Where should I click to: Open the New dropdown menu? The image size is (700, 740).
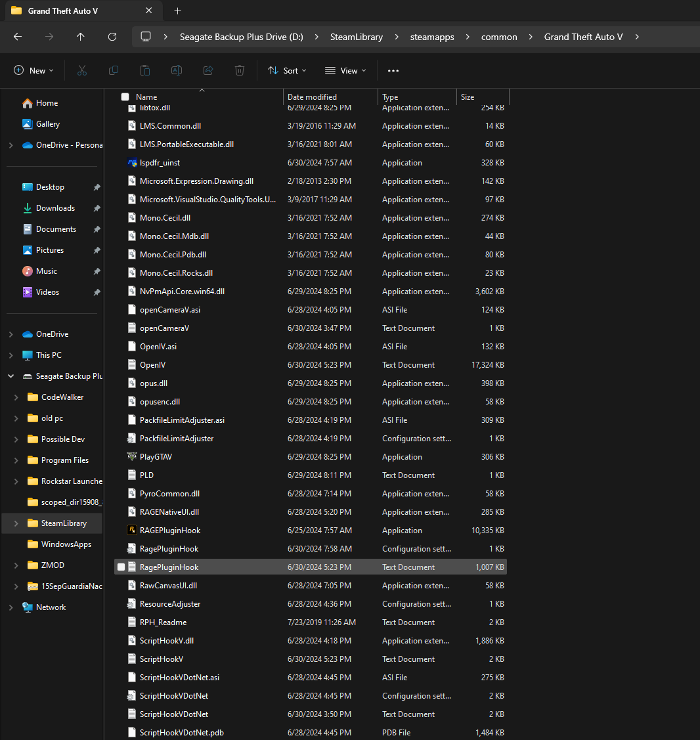pos(33,70)
